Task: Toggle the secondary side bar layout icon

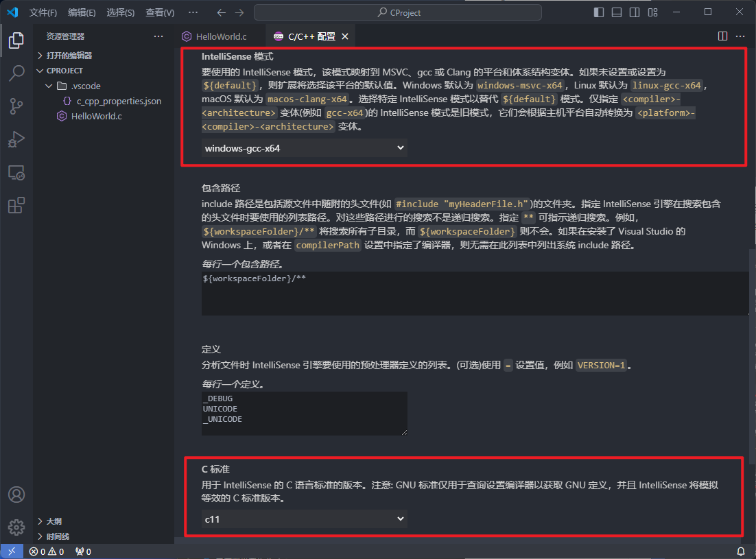Action: pos(635,12)
